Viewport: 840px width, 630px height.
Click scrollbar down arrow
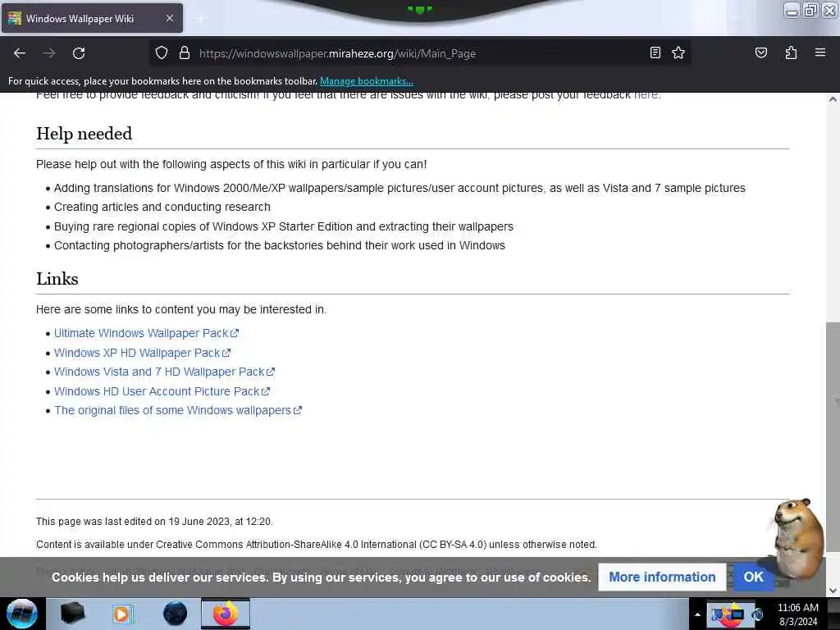(833, 591)
